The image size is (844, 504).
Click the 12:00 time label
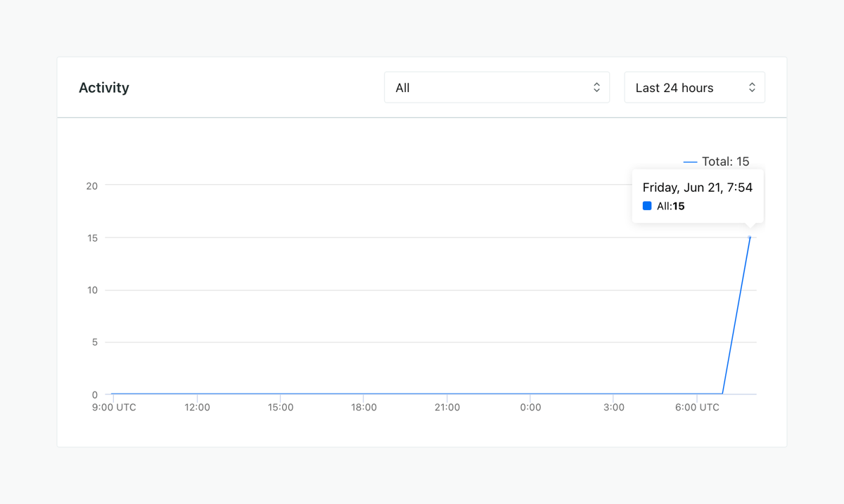[197, 406]
